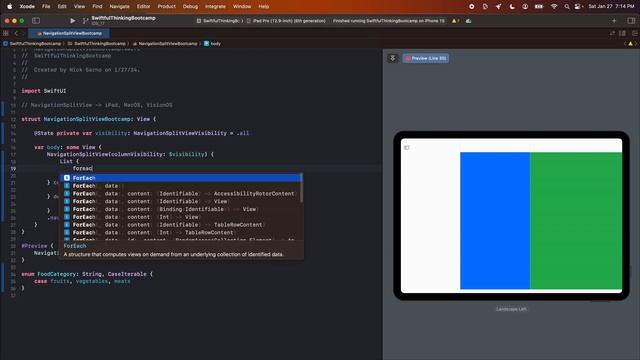Open the Editor menu

[x=143, y=7]
